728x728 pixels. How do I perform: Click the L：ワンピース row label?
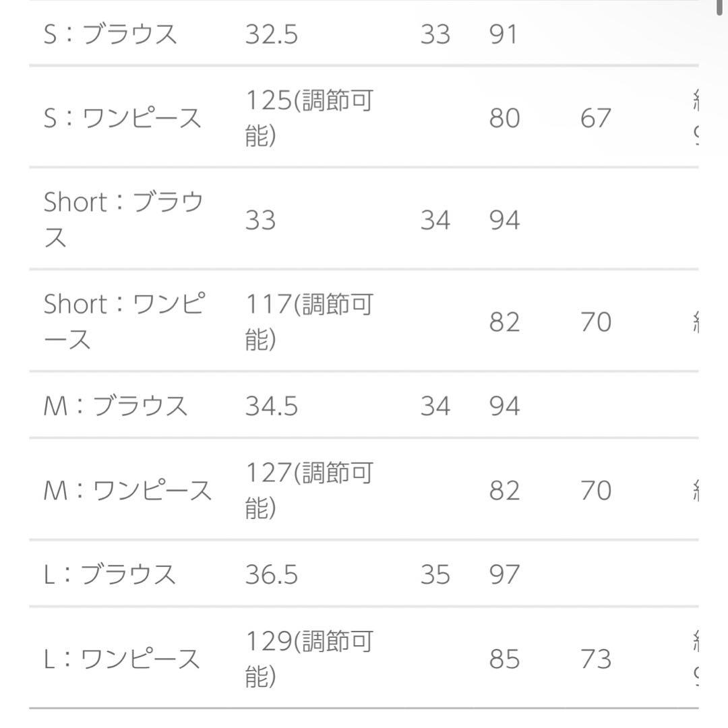[123, 659]
